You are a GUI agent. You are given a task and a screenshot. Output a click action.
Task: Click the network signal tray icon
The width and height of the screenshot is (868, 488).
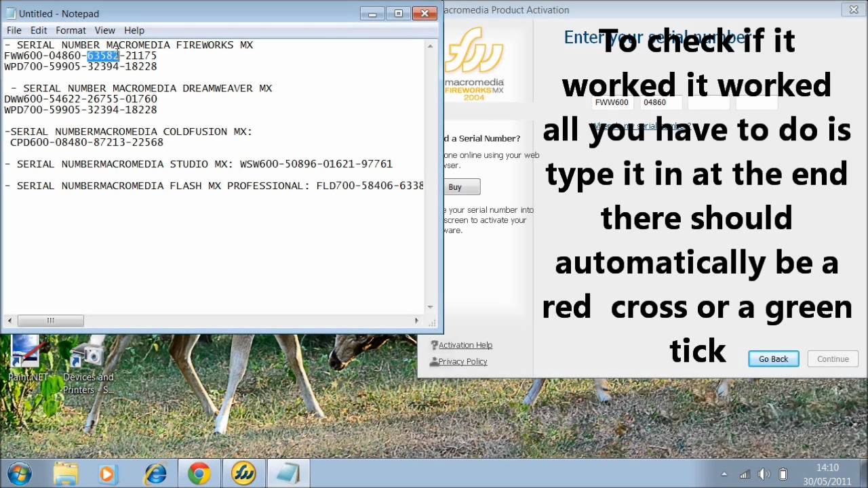point(745,474)
